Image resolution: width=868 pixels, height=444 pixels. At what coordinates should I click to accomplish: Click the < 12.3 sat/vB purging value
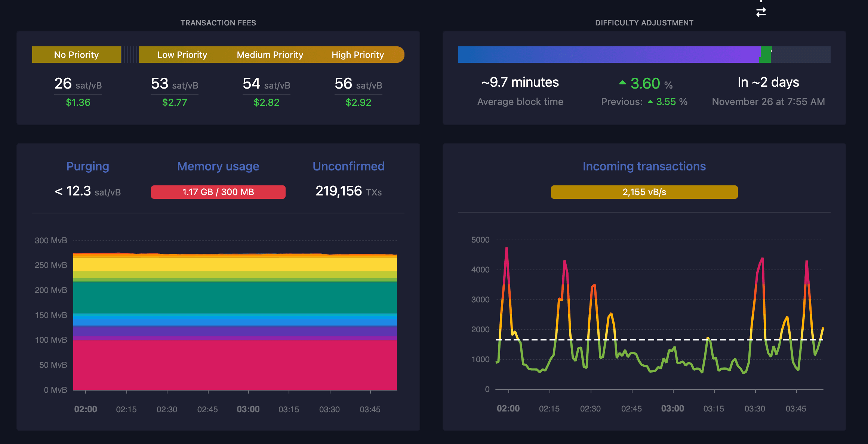[x=87, y=191]
